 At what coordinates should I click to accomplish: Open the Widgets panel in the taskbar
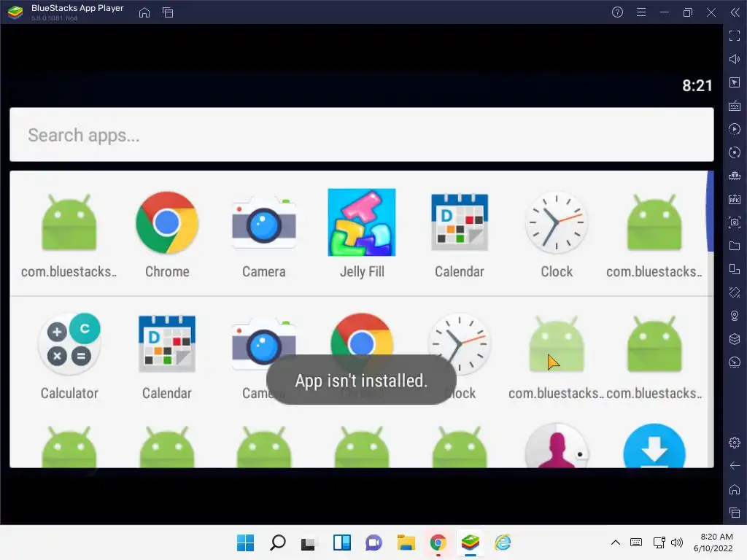(342, 542)
